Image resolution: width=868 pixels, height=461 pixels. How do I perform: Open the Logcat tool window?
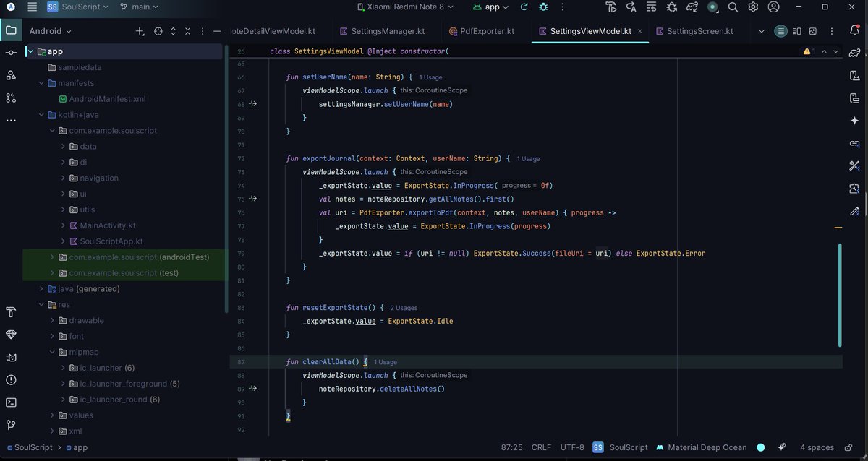click(10, 357)
